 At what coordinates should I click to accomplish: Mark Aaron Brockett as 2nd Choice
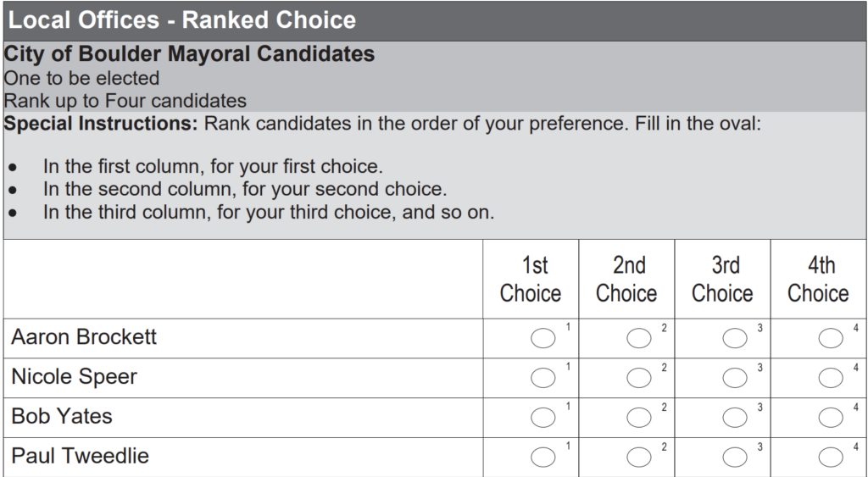(x=638, y=338)
